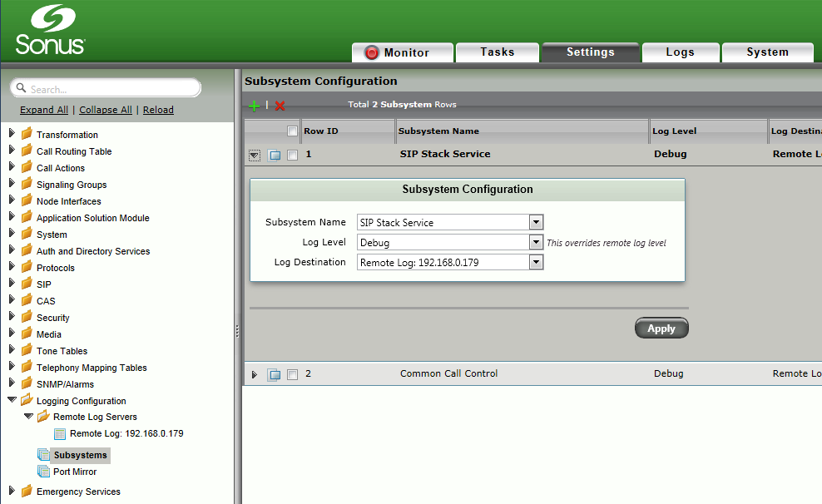Check the select-all checkbox in table header
Screen dimensions: 822x504
point(292,131)
